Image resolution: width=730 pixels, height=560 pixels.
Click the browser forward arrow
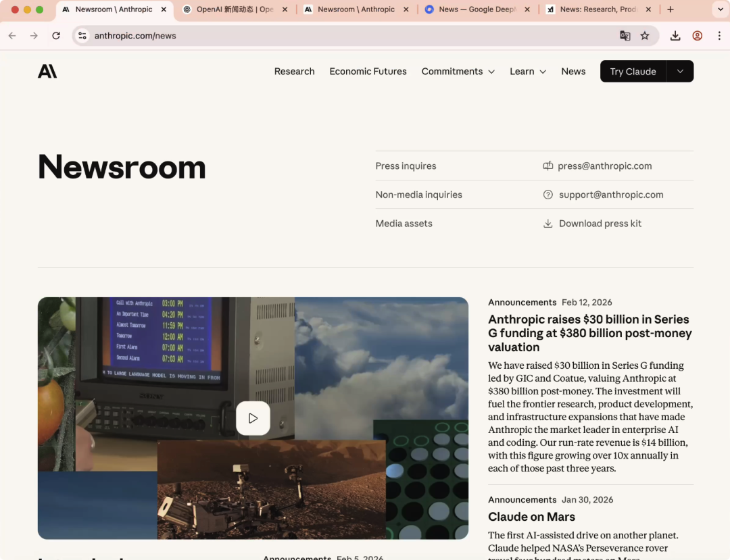[34, 36]
